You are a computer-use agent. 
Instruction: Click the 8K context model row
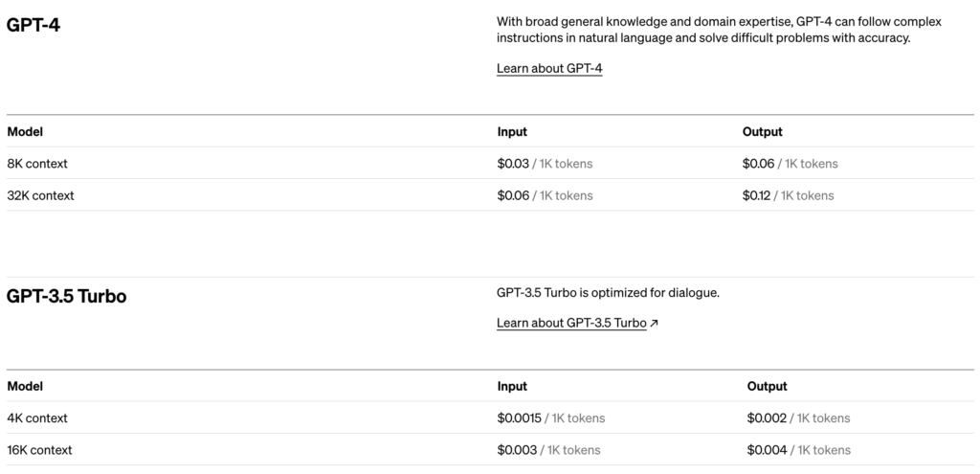tap(490, 163)
